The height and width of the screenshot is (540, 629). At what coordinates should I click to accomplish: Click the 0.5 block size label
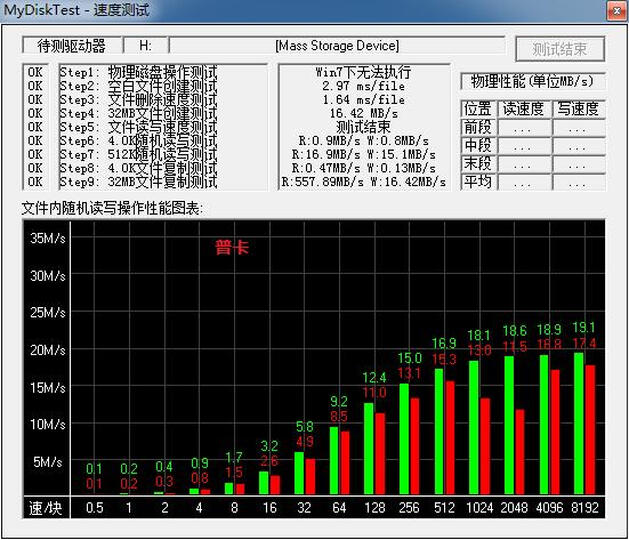pos(94,508)
